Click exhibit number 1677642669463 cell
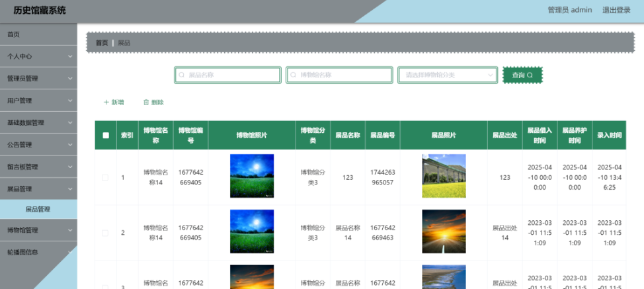The image size is (644, 289). pyautogui.click(x=383, y=233)
